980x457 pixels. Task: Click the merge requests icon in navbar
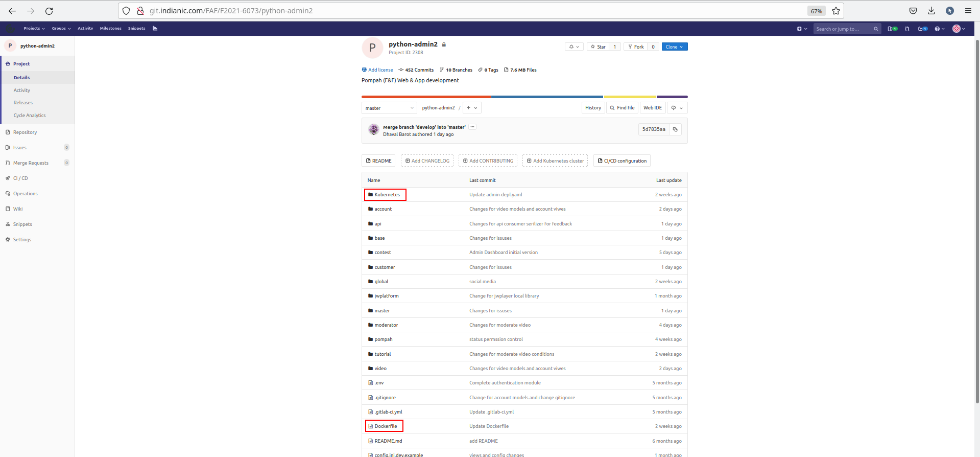click(907, 29)
